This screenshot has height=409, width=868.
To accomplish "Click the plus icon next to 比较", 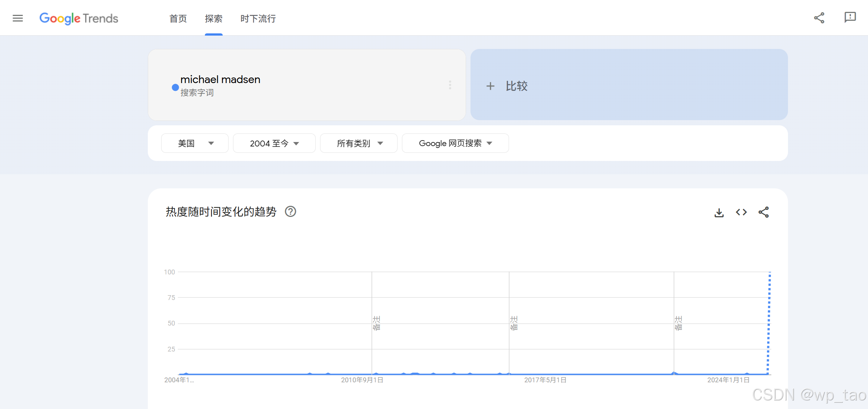I will [x=490, y=86].
